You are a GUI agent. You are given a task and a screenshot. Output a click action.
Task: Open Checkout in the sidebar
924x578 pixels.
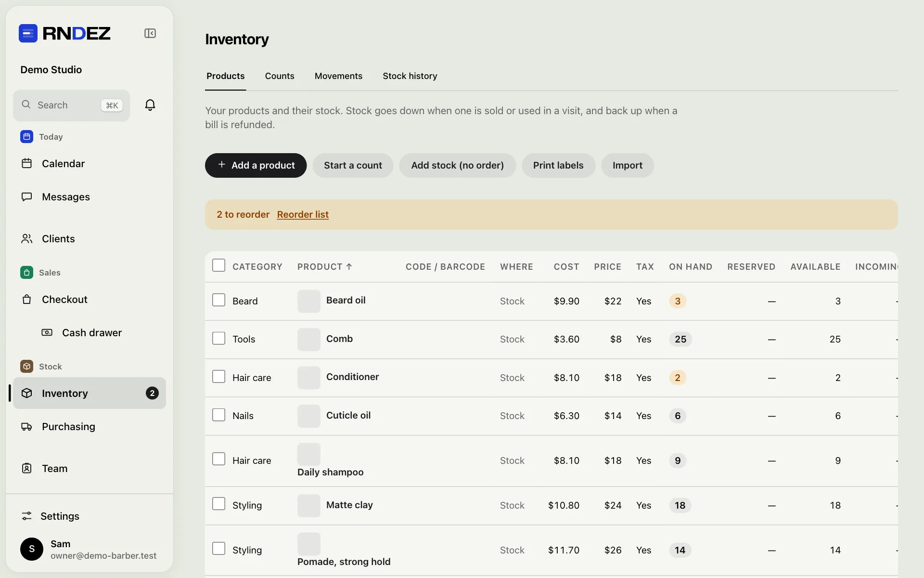coord(90,300)
